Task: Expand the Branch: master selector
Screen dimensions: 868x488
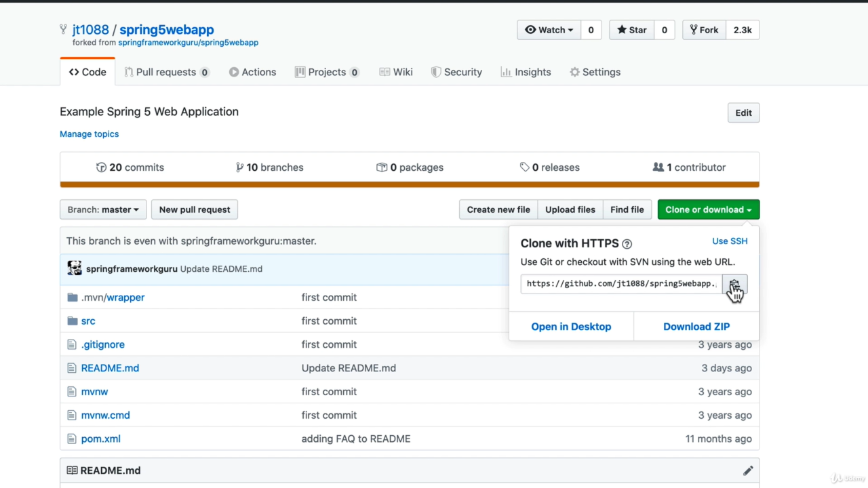Action: pos(103,209)
